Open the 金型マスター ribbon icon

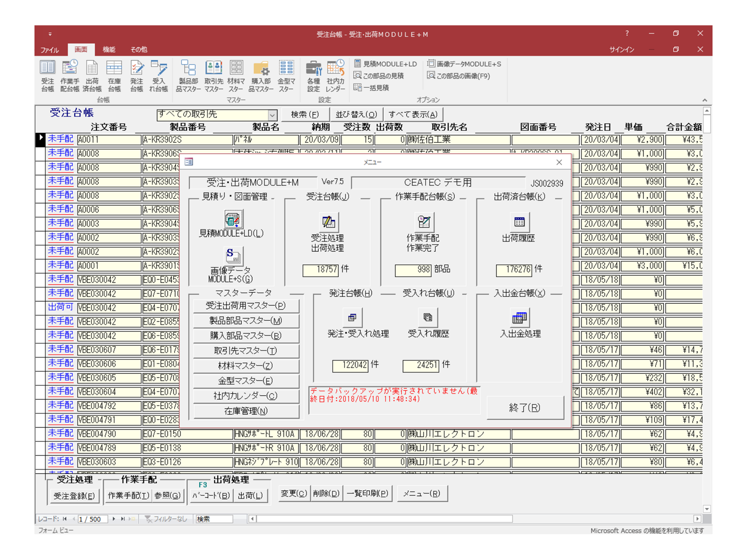coord(286,76)
